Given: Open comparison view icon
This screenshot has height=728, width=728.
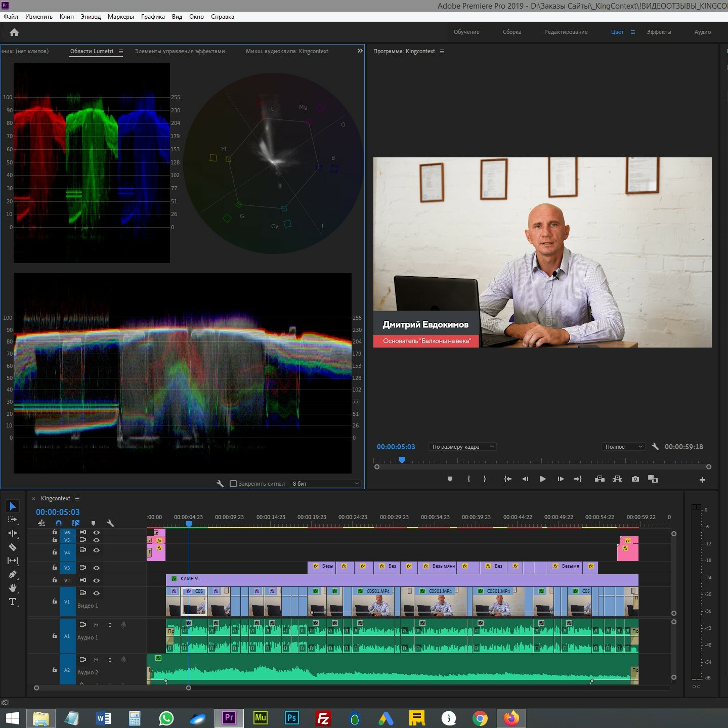Looking at the screenshot, I should (x=653, y=479).
